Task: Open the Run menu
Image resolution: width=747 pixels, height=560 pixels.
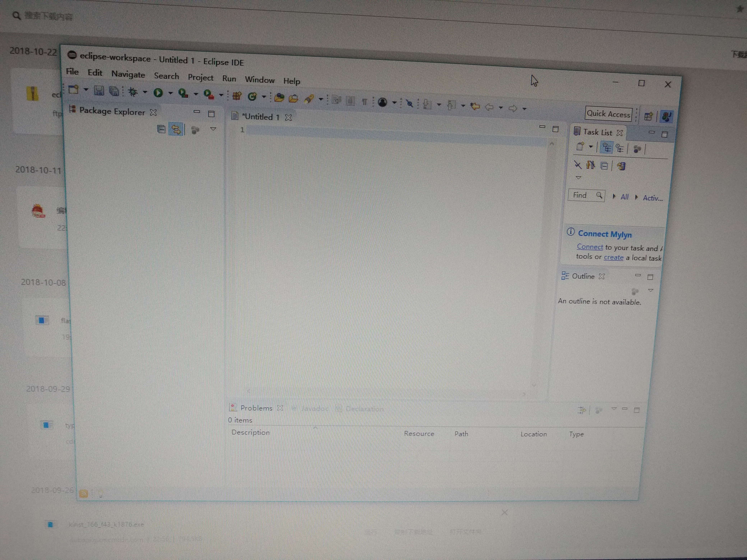Action: (229, 79)
